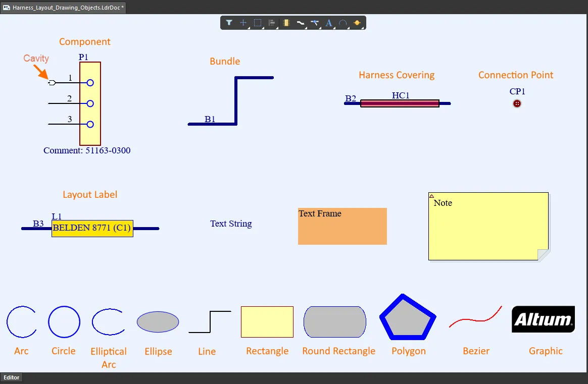Select the gray Round Rectangle object
Screen dimensions: 588x384
(x=335, y=322)
